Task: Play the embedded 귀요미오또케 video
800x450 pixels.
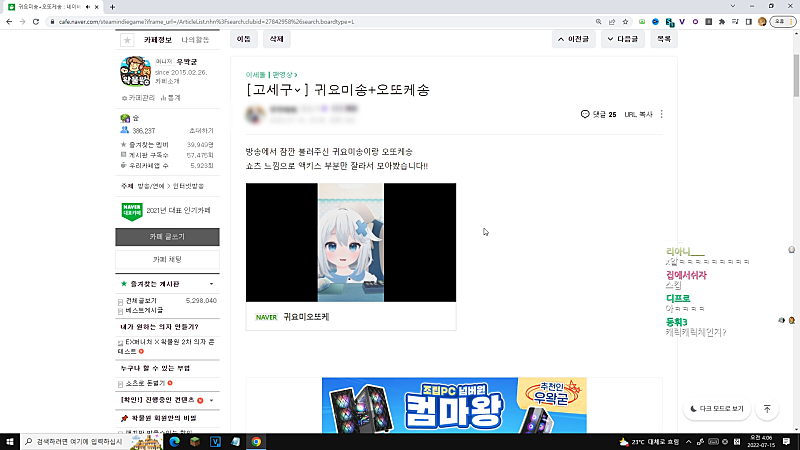Action: 351,242
